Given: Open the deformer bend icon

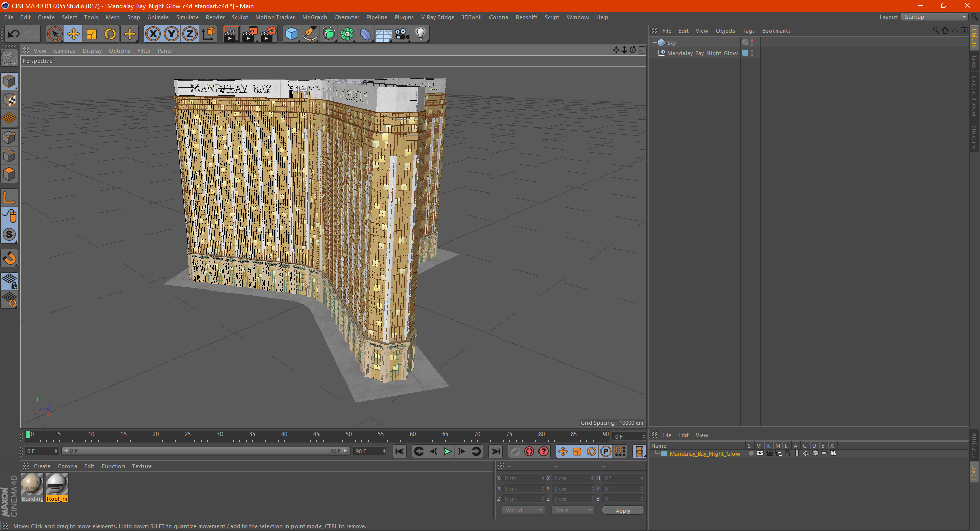Looking at the screenshot, I should (x=365, y=34).
